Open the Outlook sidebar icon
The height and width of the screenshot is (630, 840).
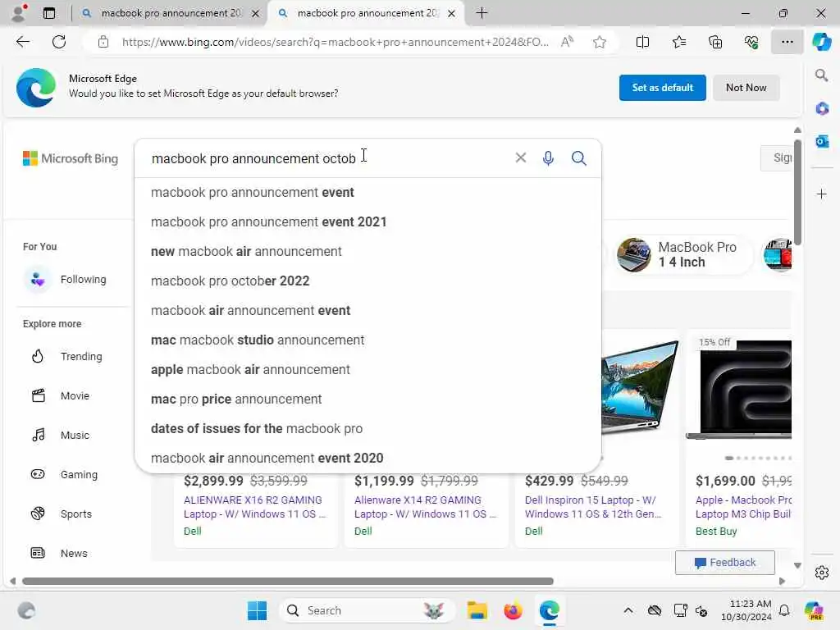[x=822, y=141]
